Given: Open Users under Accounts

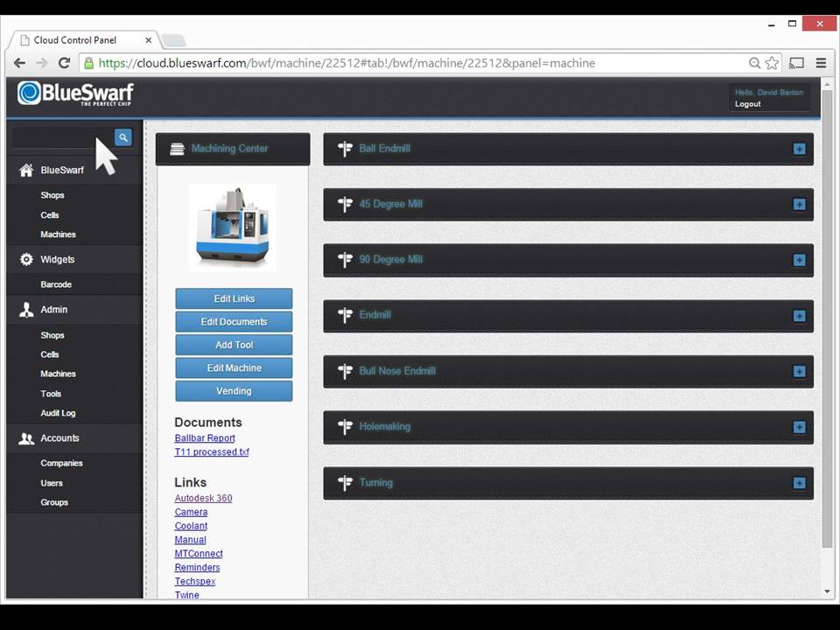Looking at the screenshot, I should click(x=52, y=483).
